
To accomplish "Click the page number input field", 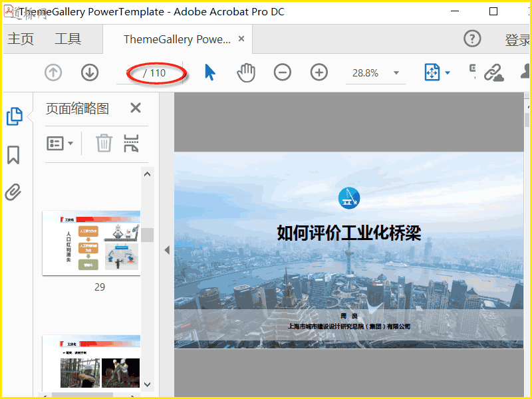I will (128, 73).
